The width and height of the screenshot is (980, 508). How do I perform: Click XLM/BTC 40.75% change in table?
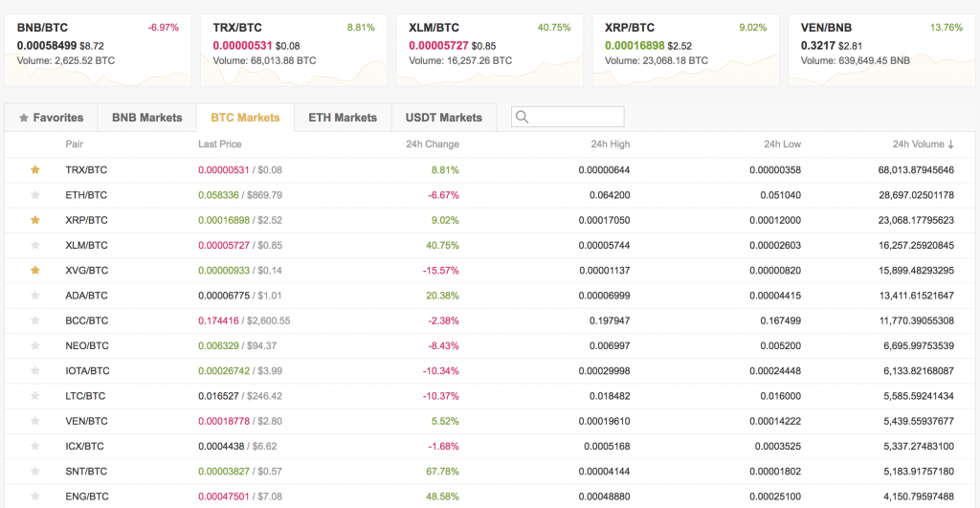[x=442, y=245]
